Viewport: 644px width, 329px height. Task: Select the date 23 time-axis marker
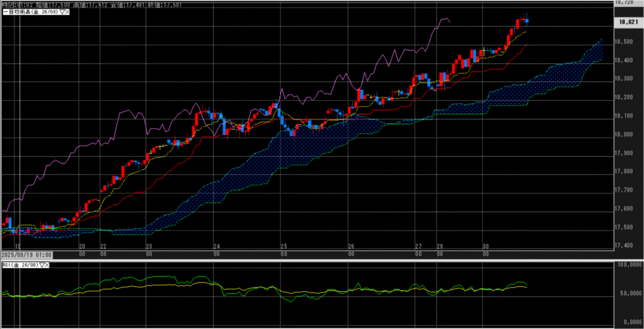(x=149, y=247)
